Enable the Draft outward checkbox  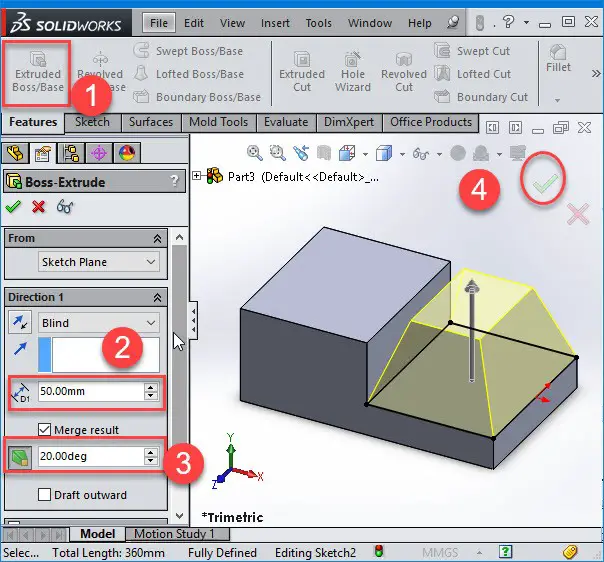pyautogui.click(x=44, y=494)
